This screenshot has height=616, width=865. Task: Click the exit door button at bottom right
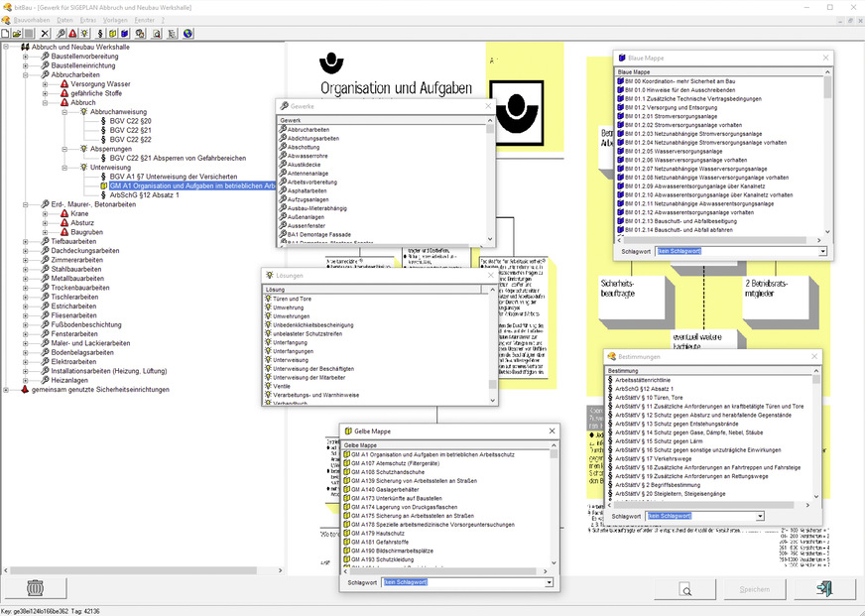tap(825, 589)
